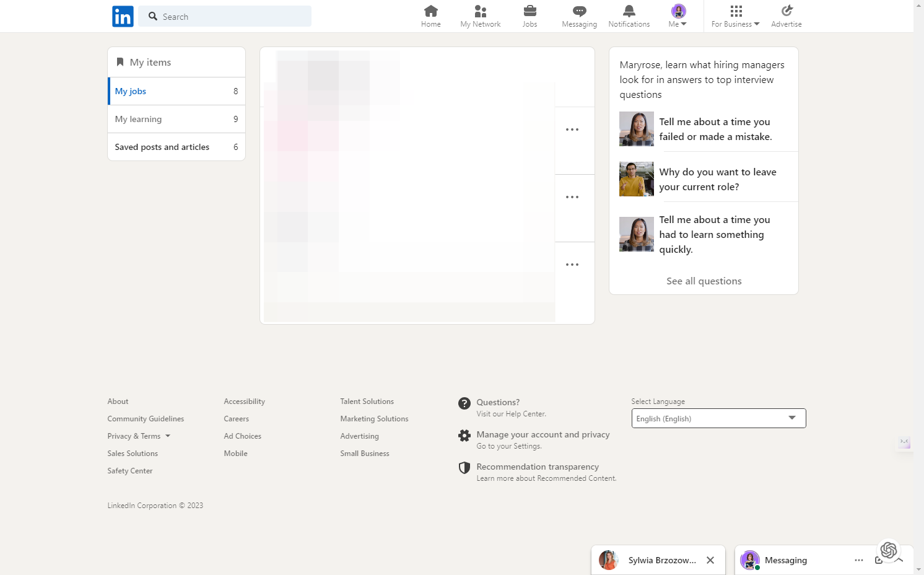
Task: Open Community Guidelines link
Action: (x=146, y=419)
